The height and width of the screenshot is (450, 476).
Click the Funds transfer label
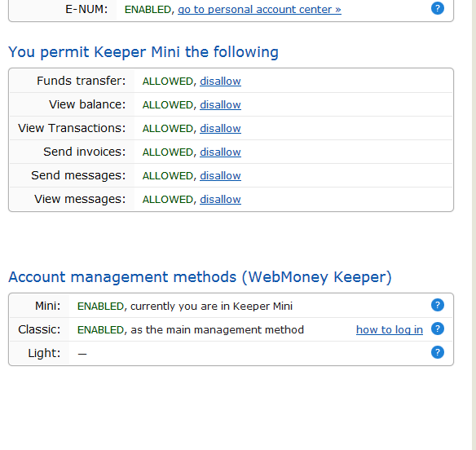[x=81, y=81]
